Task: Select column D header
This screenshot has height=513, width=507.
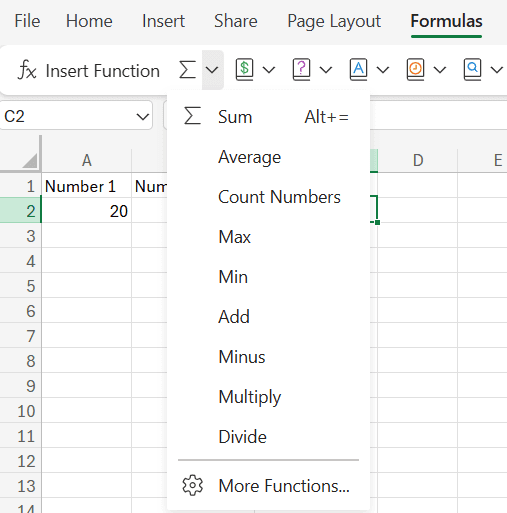Action: [x=418, y=160]
